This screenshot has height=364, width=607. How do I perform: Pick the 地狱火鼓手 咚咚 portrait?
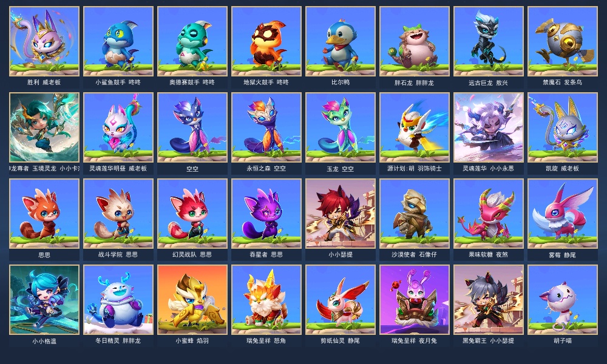266,41
